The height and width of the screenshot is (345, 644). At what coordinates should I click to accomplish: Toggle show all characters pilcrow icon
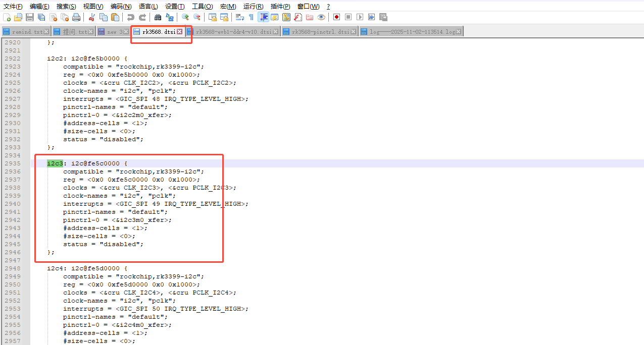251,17
